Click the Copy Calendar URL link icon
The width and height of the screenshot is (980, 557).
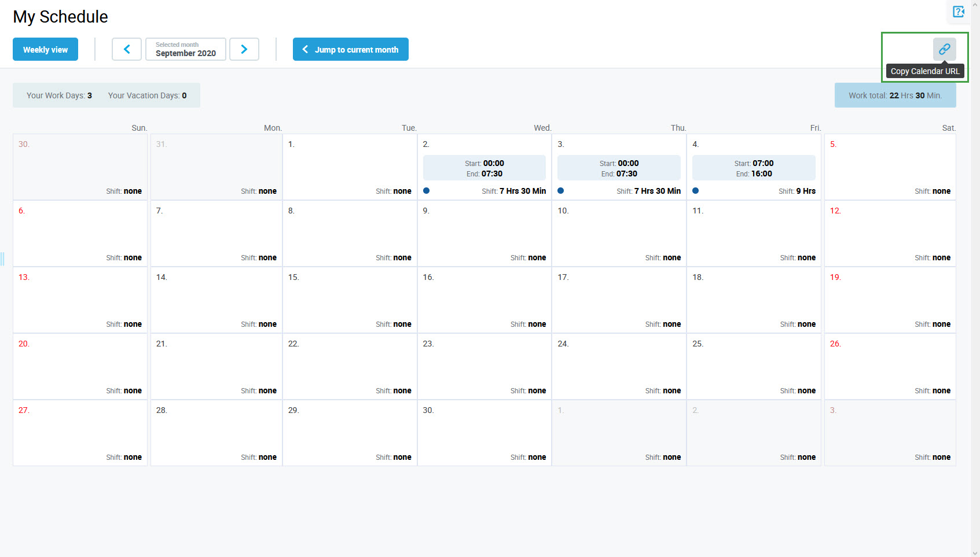[x=944, y=49]
